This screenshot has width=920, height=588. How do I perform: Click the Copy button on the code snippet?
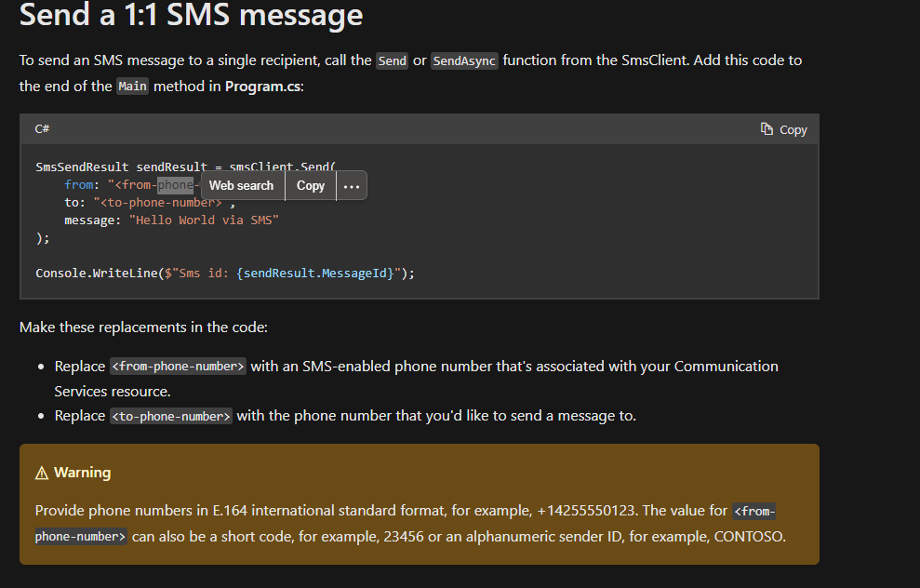[784, 129]
